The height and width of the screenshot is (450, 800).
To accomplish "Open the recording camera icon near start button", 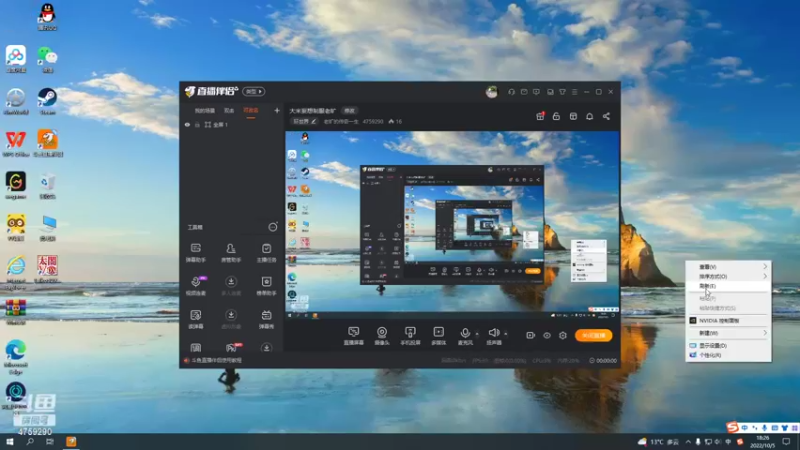I will (x=531, y=335).
